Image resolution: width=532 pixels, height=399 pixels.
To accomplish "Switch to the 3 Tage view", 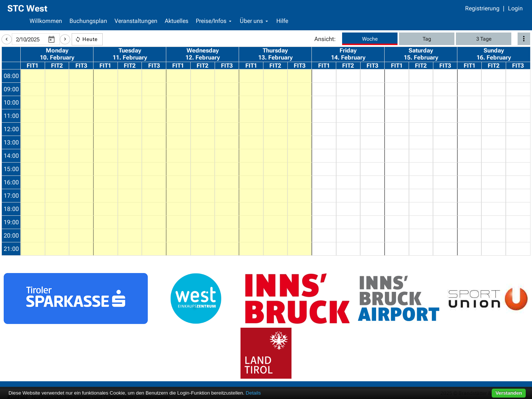I will pos(484,39).
